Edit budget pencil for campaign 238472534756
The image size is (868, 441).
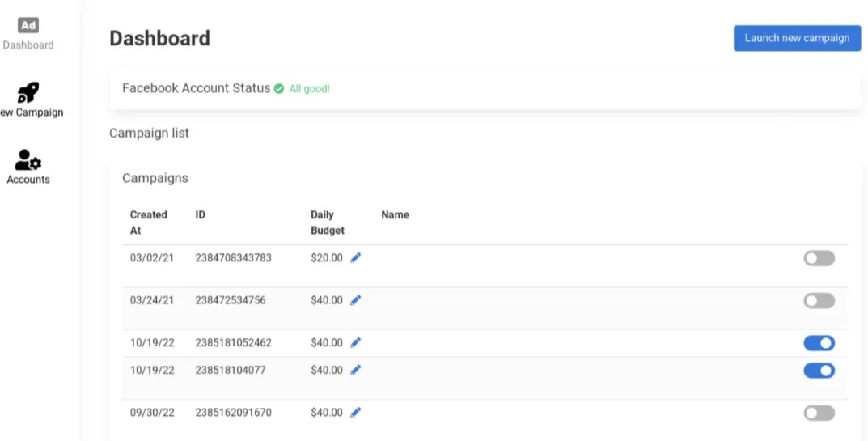tap(355, 299)
